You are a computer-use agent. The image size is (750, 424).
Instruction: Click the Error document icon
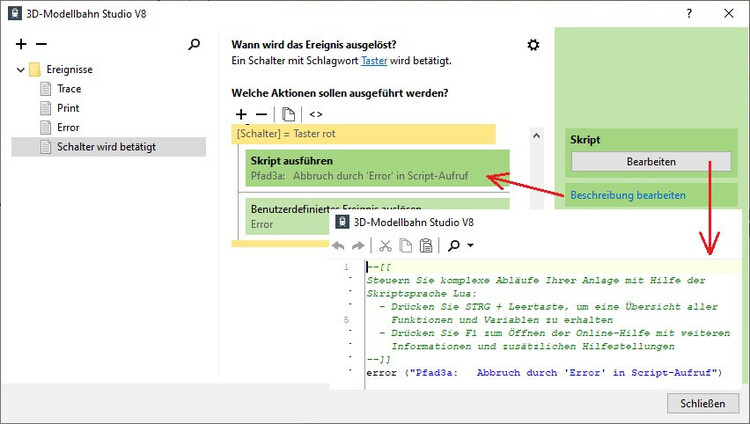coord(46,128)
